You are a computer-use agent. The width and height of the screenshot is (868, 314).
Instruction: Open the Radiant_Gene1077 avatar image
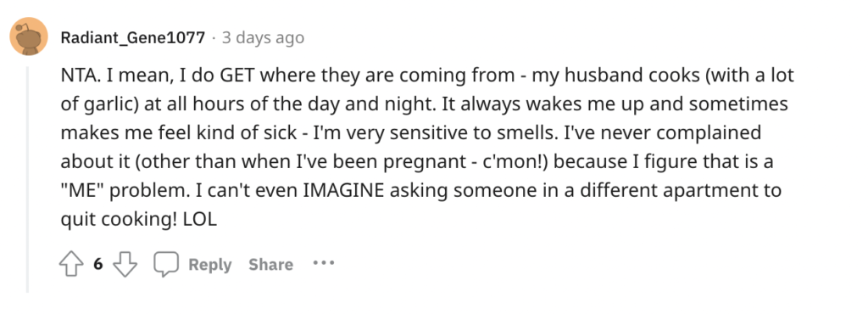(x=29, y=36)
